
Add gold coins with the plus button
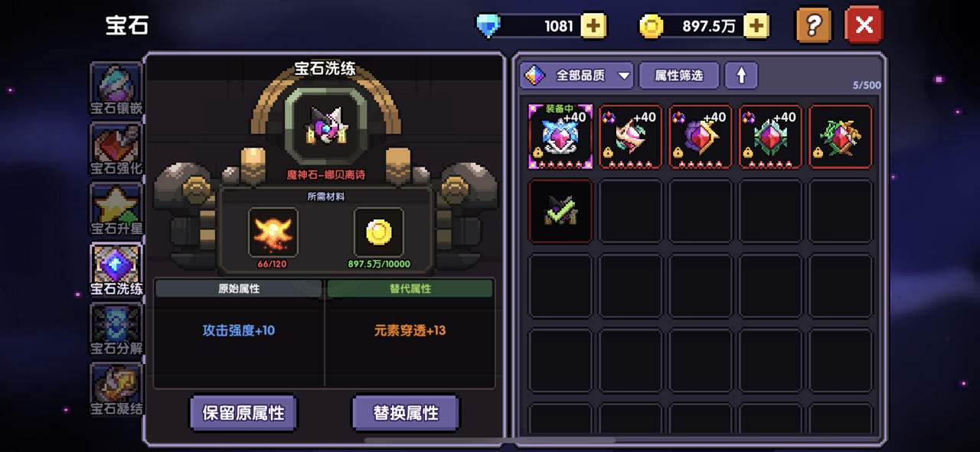(x=756, y=26)
